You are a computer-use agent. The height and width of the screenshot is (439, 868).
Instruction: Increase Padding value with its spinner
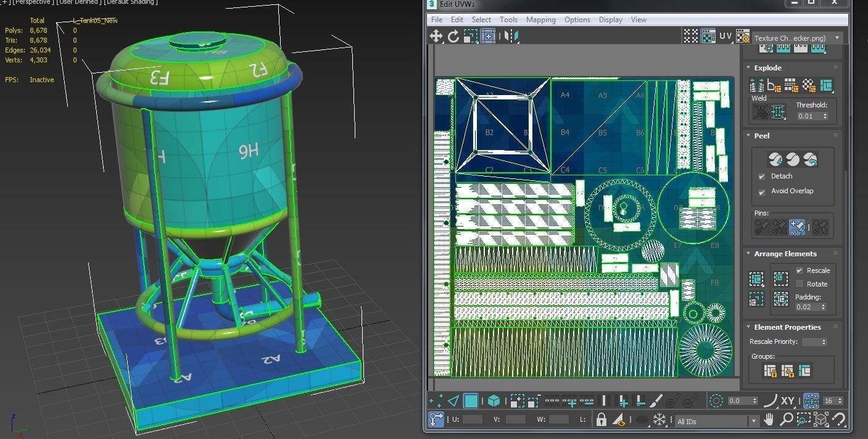click(824, 304)
